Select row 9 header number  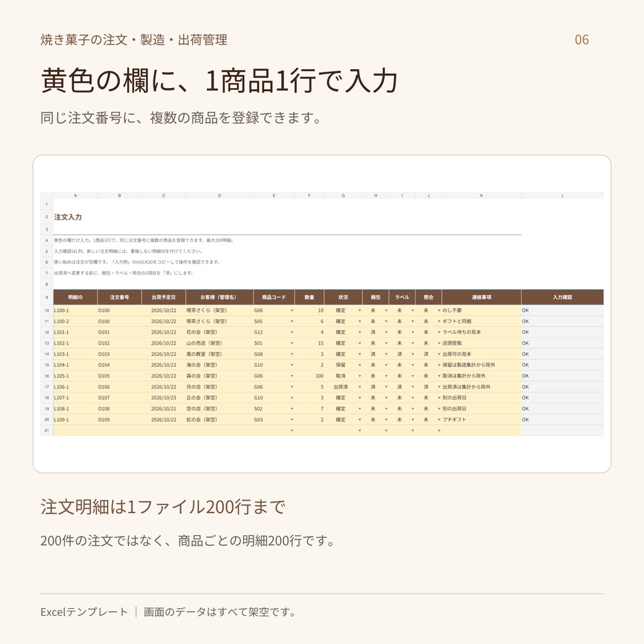[x=47, y=297]
